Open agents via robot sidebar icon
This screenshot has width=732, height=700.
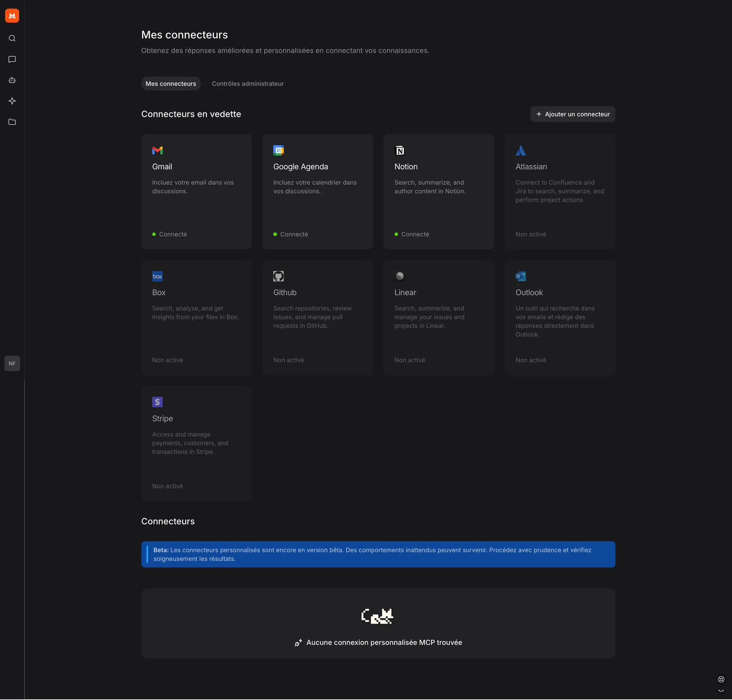(x=12, y=80)
